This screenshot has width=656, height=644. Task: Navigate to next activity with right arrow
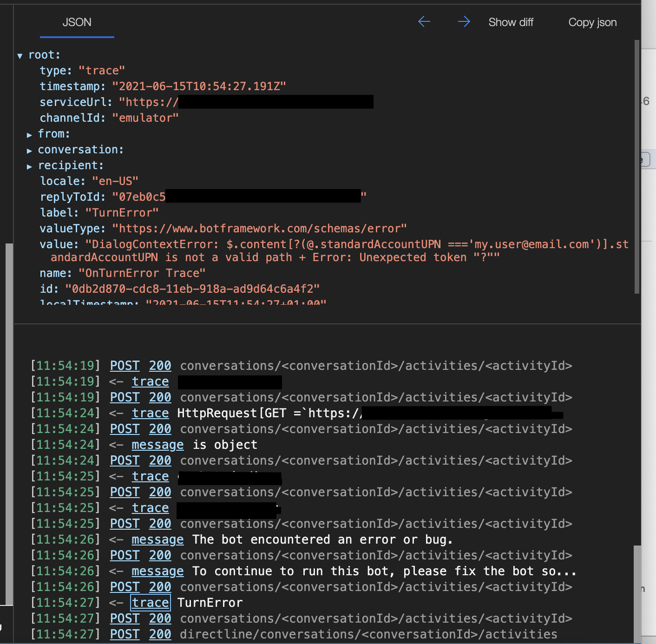click(464, 21)
